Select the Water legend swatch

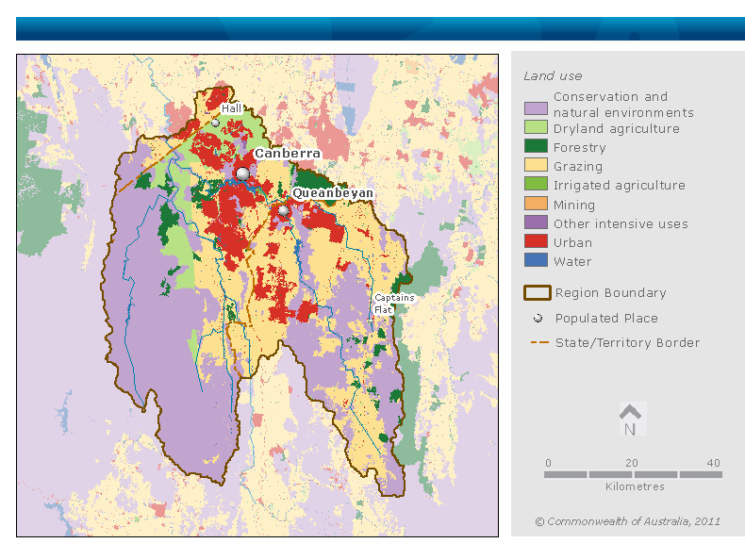tap(536, 260)
